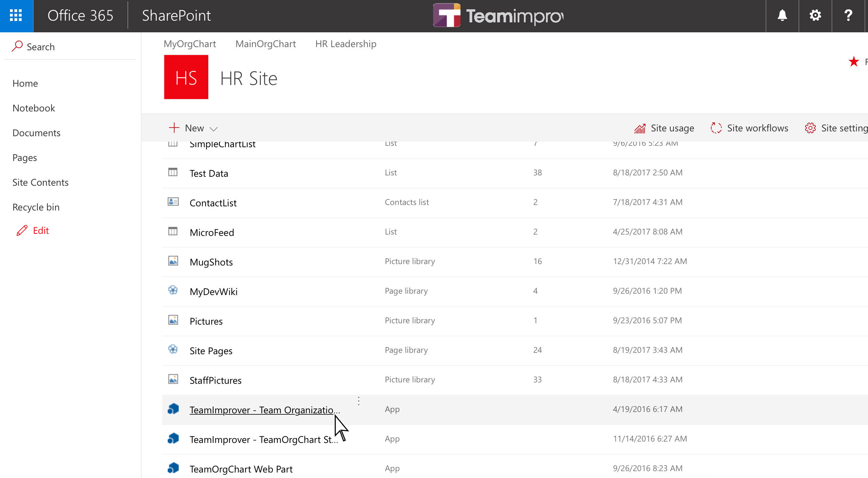The image size is (868, 478).
Task: Select Site Contents in left navigation
Action: 41,183
